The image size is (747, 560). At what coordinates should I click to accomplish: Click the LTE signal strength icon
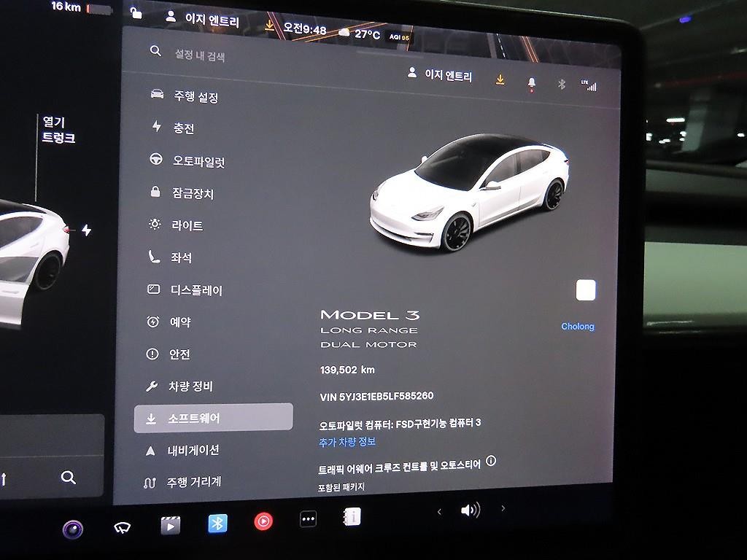[x=589, y=86]
